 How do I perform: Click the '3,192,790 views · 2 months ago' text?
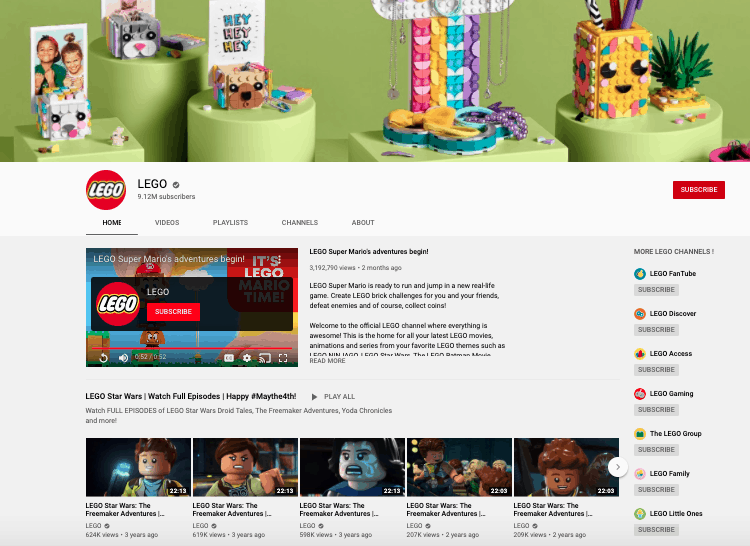(355, 268)
